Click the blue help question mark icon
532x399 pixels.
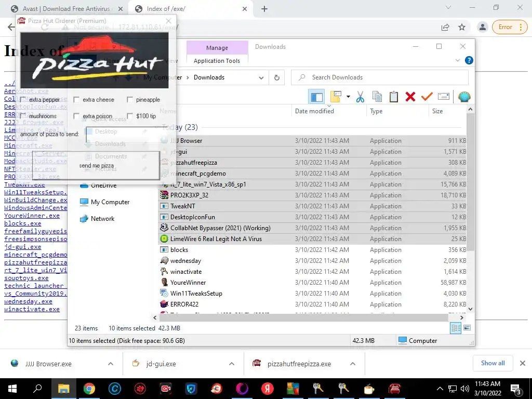point(469,60)
